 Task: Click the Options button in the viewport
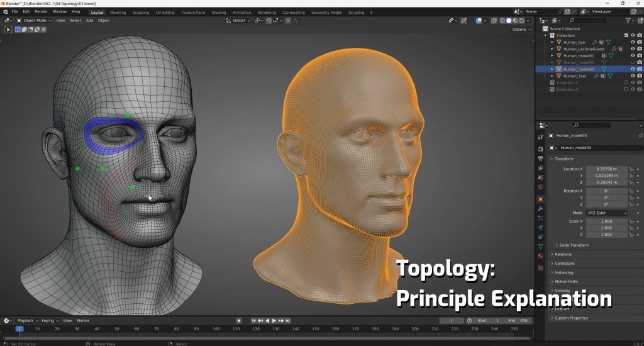tap(521, 29)
